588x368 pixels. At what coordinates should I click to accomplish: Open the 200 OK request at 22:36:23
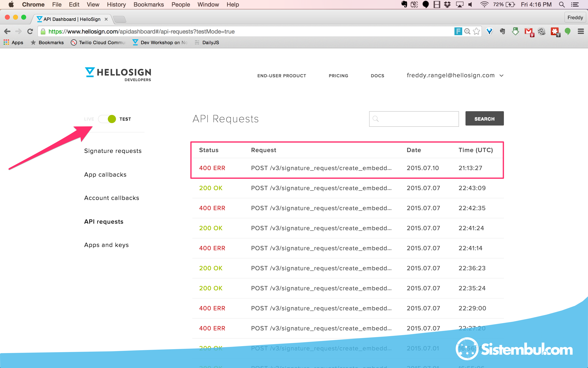(x=348, y=268)
